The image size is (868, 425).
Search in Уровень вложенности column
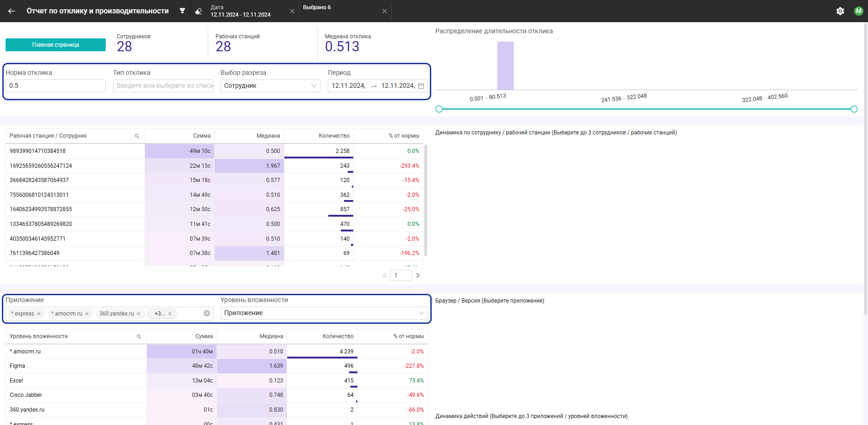tap(139, 337)
